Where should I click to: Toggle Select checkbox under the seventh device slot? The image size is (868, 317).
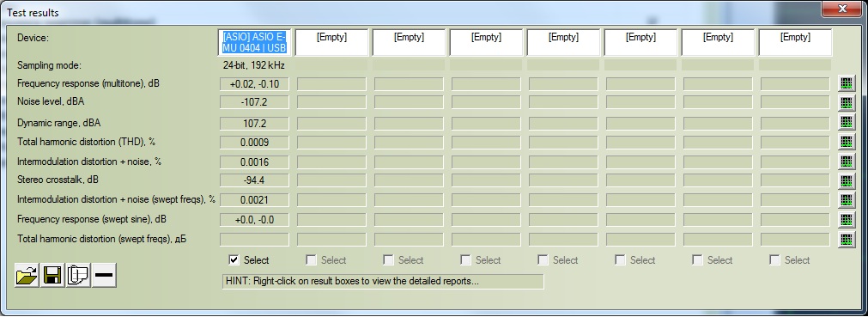(x=697, y=260)
